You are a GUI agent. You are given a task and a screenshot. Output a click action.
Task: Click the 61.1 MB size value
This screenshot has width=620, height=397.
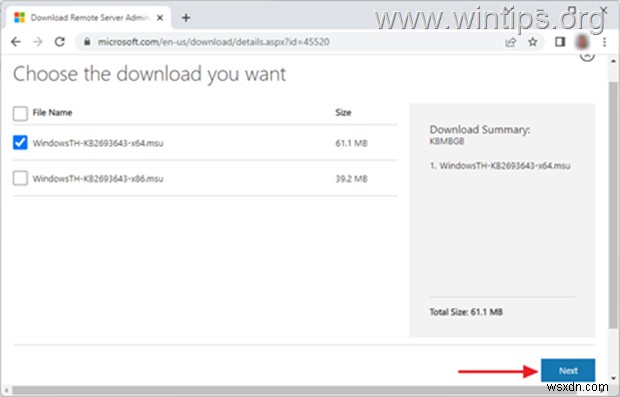click(x=352, y=143)
